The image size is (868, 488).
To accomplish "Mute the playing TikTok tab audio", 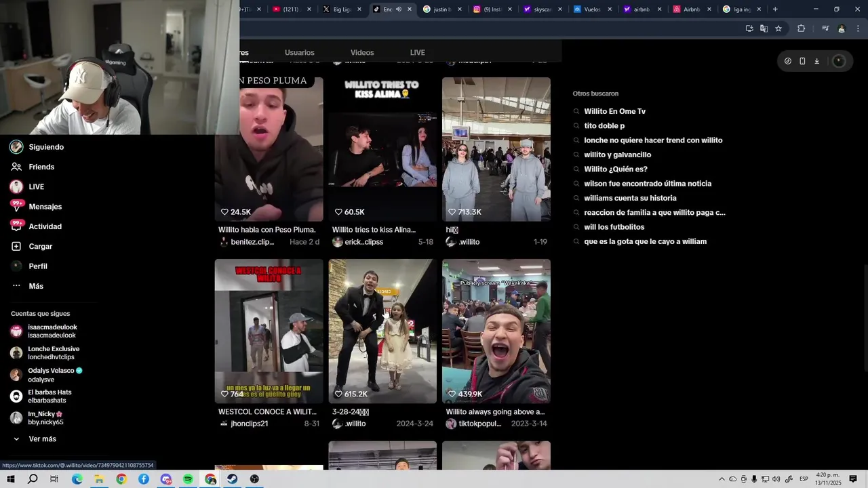I will click(399, 9).
